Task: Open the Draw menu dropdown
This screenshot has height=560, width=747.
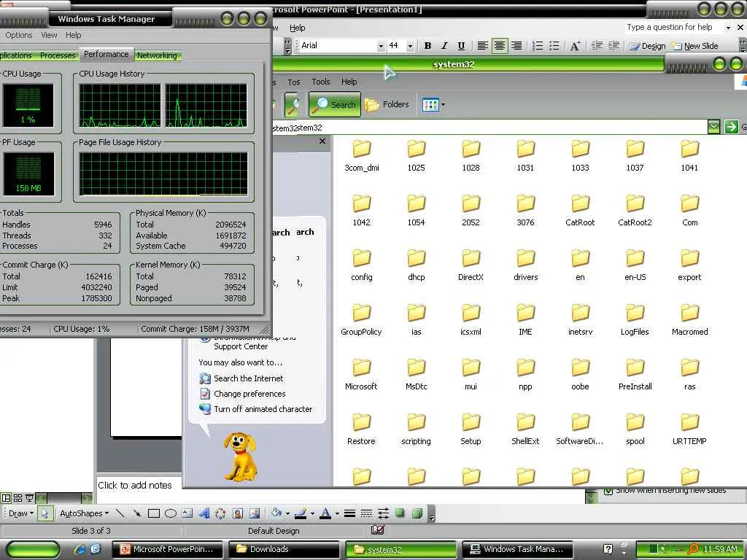Action: [x=21, y=513]
